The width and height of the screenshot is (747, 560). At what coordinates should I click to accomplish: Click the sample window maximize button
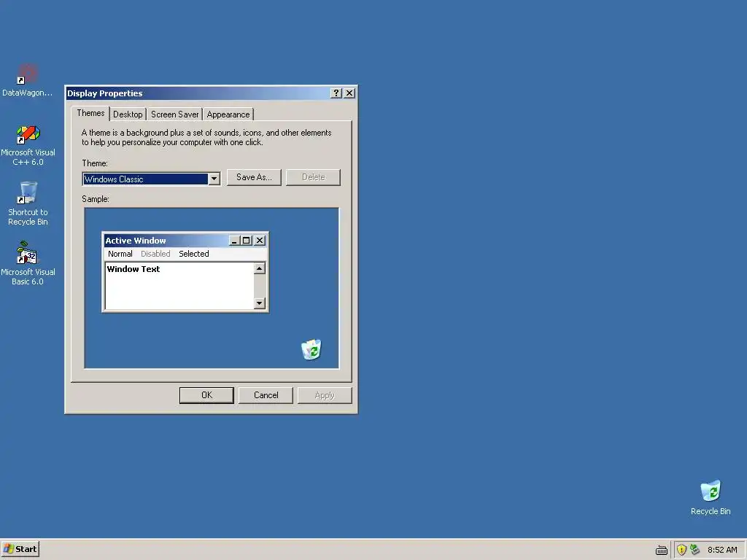[246, 241]
